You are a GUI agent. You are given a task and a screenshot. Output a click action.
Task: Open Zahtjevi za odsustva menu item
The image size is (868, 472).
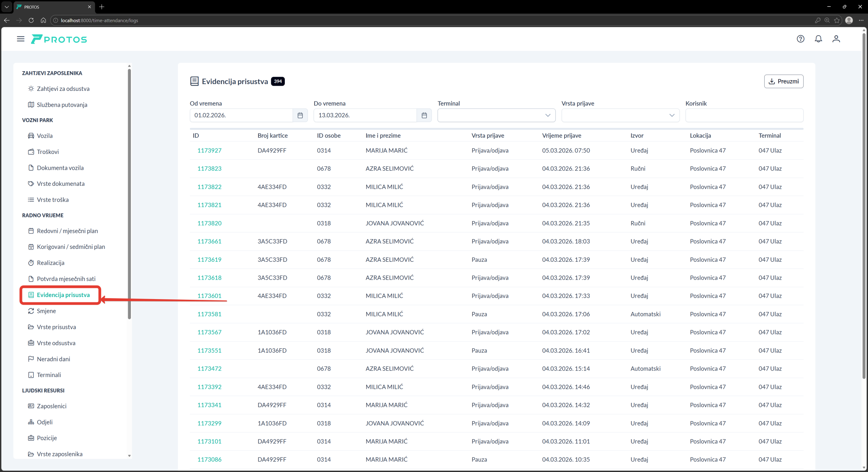[63, 89]
